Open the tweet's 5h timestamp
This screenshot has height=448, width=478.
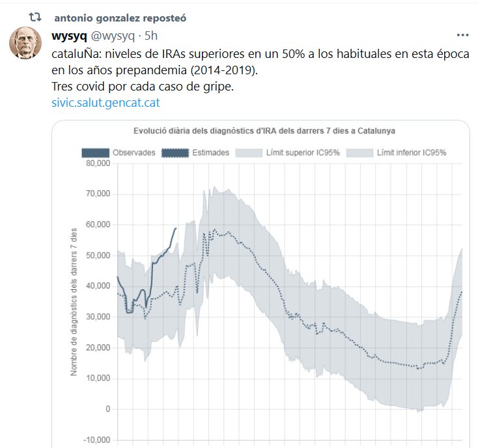pos(151,36)
